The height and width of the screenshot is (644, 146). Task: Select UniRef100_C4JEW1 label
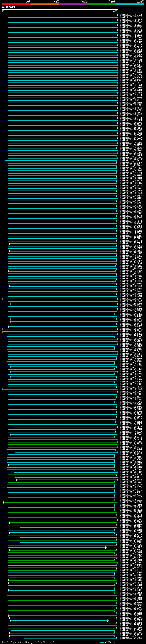tap(131, 361)
